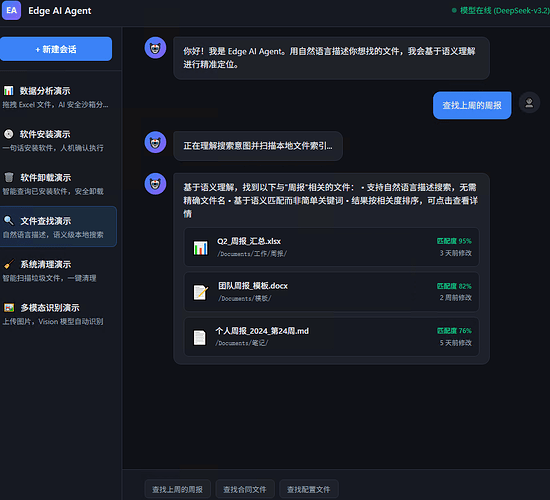This screenshot has width=550, height=500.
Task: Click the bar chart icon for 数据分析演示
Action: click(8, 91)
